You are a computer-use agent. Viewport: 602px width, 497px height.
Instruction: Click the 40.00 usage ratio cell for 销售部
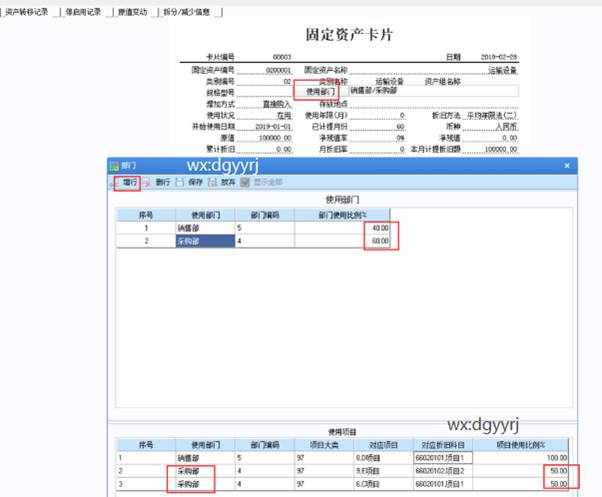coord(380,229)
